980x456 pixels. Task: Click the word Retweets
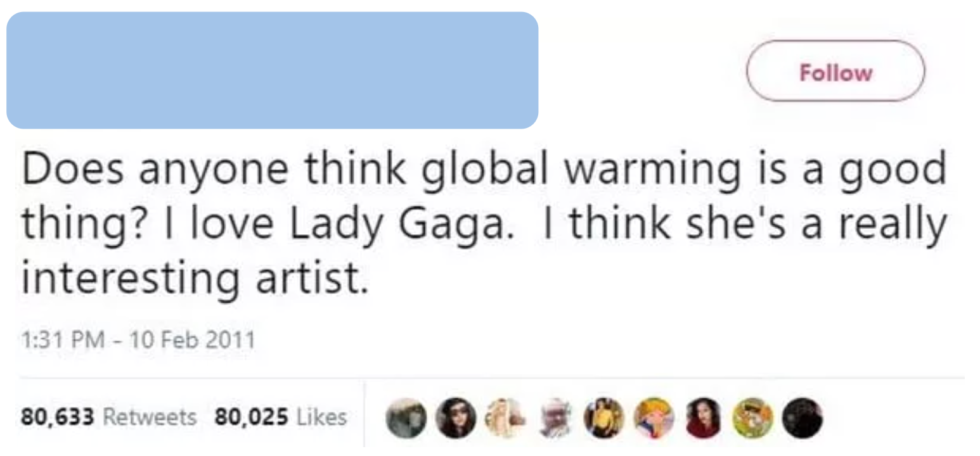click(150, 417)
